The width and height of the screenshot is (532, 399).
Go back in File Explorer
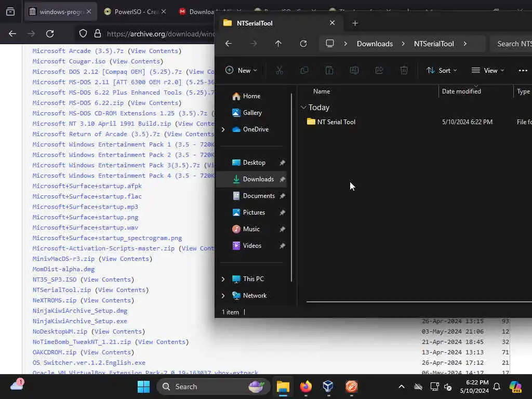click(x=229, y=44)
